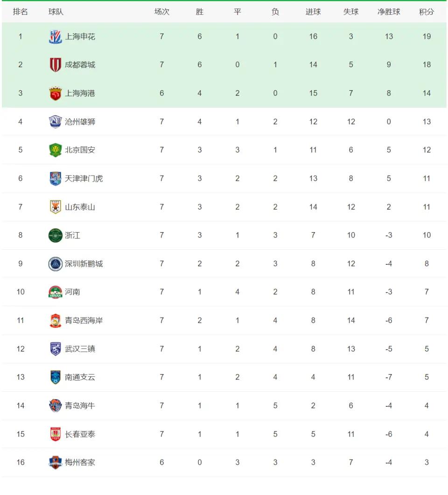Click the 浙江 round green logo

(56, 235)
